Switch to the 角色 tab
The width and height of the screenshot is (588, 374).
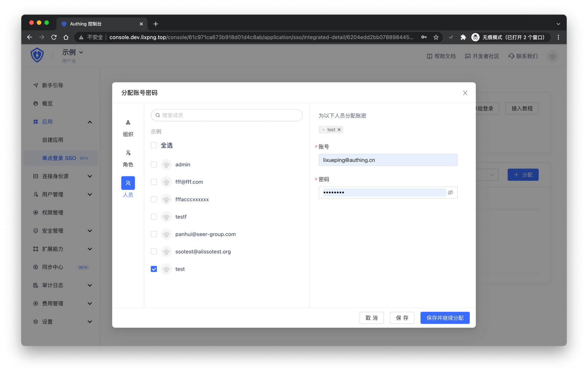(x=128, y=158)
